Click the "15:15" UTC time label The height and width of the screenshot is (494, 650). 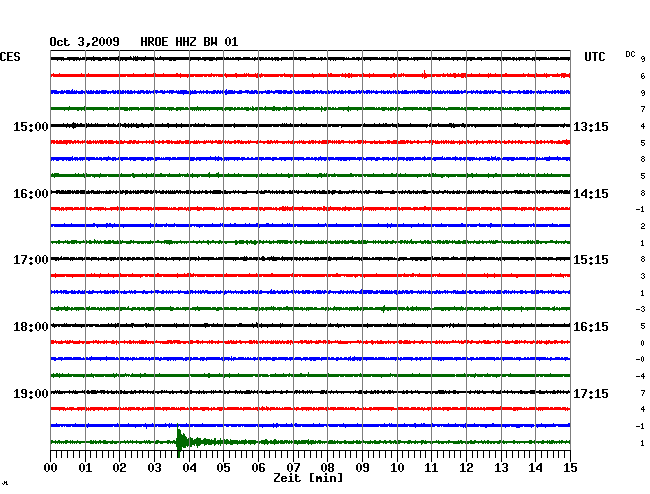(x=591, y=260)
